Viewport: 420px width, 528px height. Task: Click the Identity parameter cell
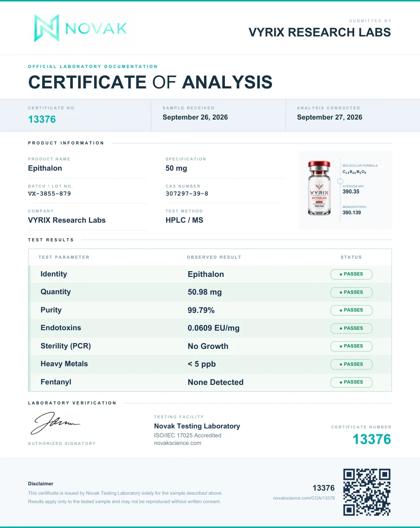click(53, 274)
